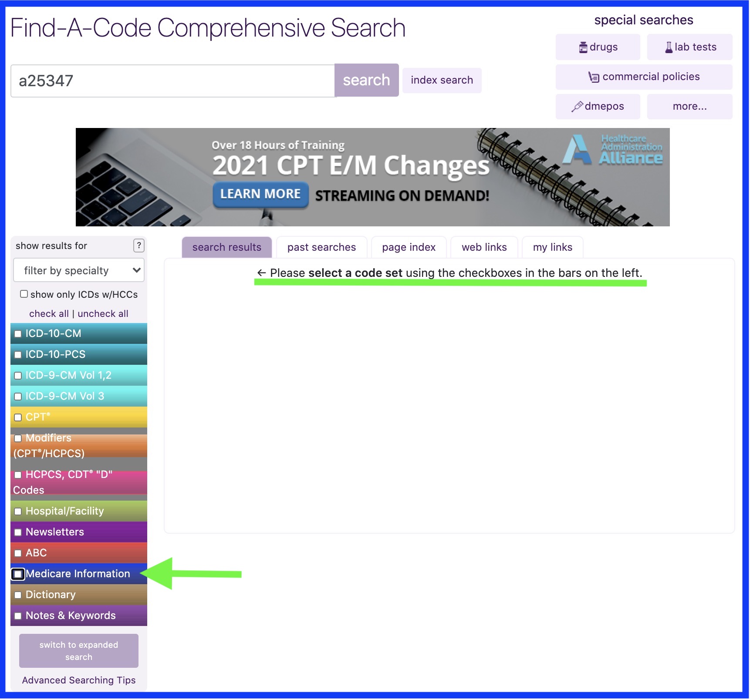Image resolution: width=750 pixels, height=700 pixels.
Task: Click the Healthcare Administration Alliance logo
Action: tap(612, 150)
